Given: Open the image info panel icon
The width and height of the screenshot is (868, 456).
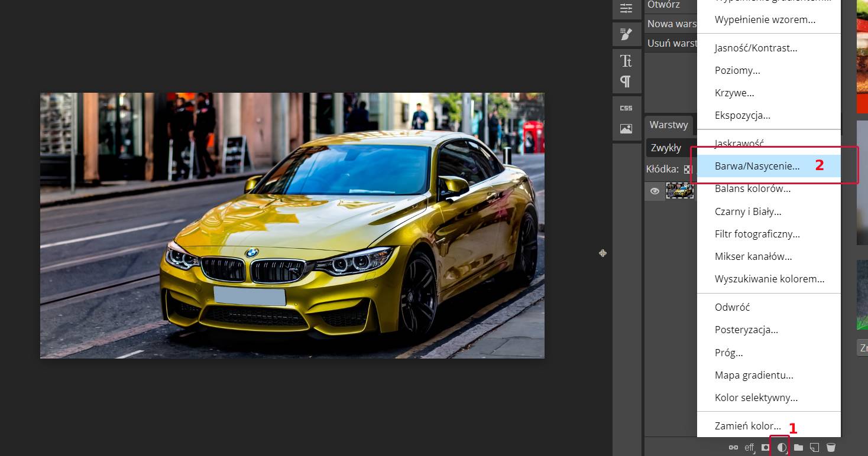Looking at the screenshot, I should (626, 128).
